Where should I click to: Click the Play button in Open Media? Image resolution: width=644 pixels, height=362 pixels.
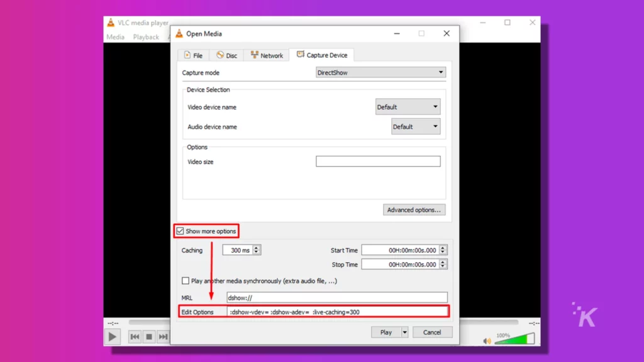[x=386, y=332]
